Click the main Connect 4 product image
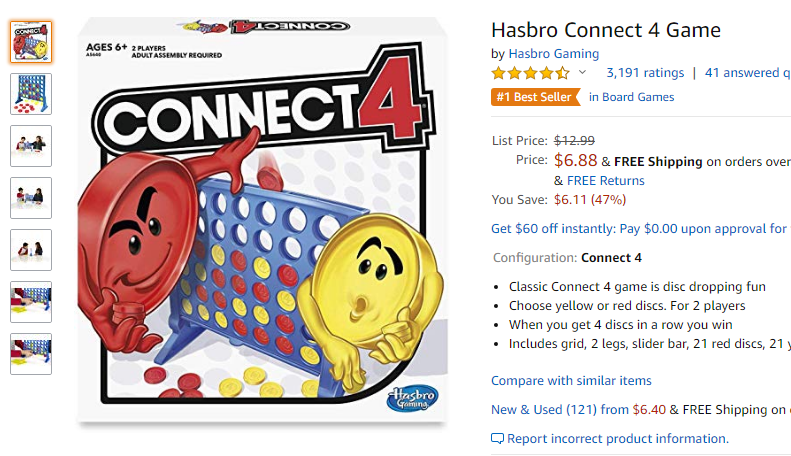The image size is (791, 456). (x=262, y=220)
